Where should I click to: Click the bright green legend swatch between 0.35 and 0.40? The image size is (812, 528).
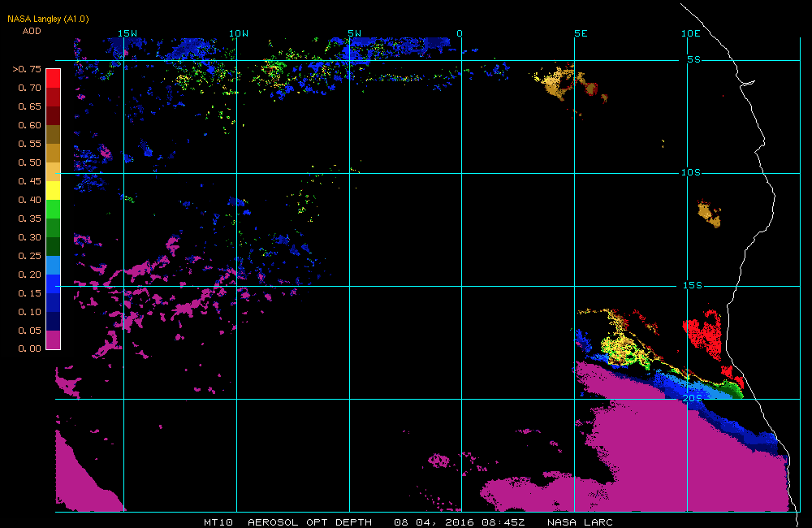(x=54, y=209)
